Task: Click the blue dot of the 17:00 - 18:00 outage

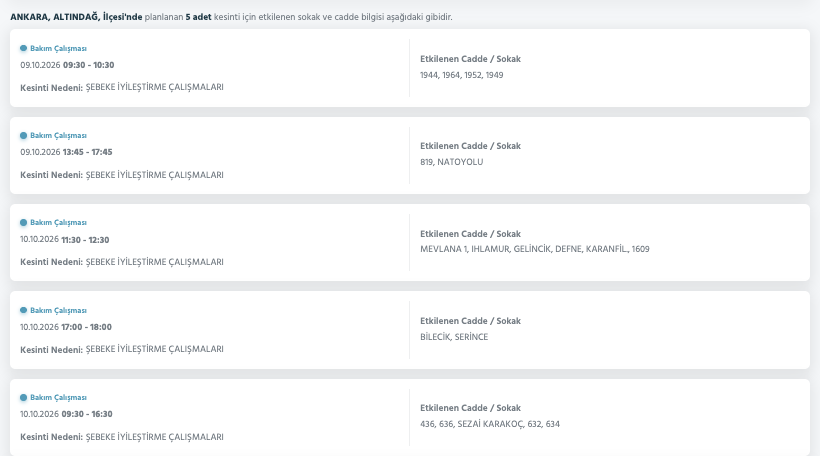Action: tap(24, 310)
